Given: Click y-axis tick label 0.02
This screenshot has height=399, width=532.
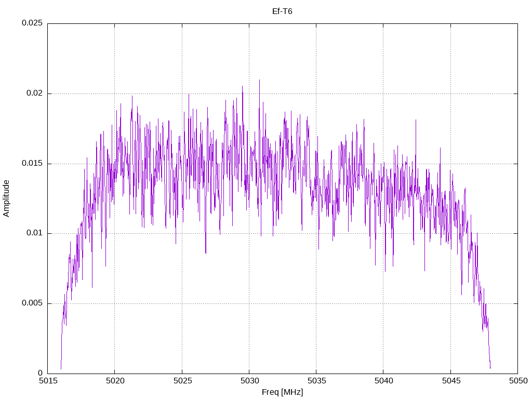Looking at the screenshot, I should click(35, 93).
